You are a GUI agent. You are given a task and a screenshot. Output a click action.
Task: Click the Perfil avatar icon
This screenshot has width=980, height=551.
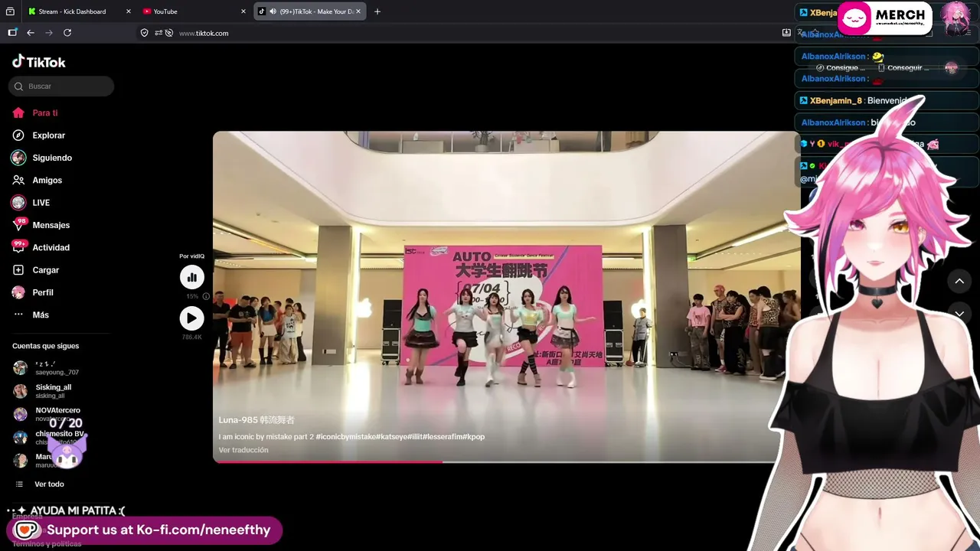18,292
